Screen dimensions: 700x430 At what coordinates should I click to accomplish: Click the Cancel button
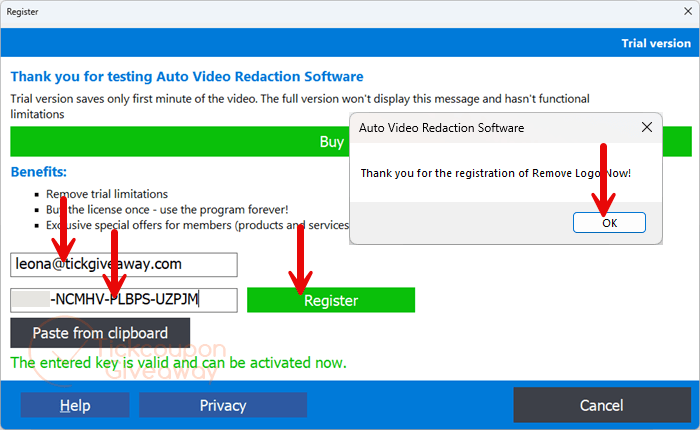click(602, 405)
